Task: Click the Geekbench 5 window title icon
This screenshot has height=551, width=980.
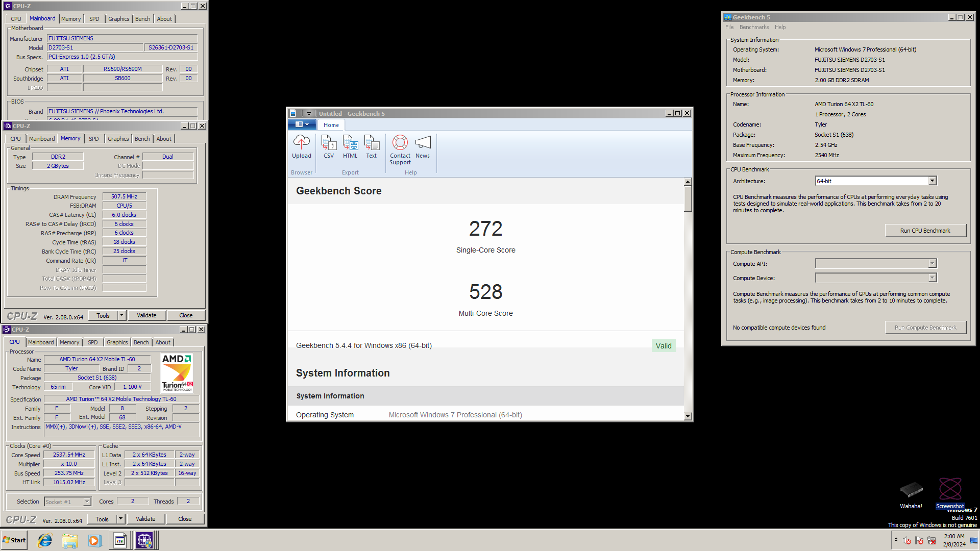Action: point(728,17)
